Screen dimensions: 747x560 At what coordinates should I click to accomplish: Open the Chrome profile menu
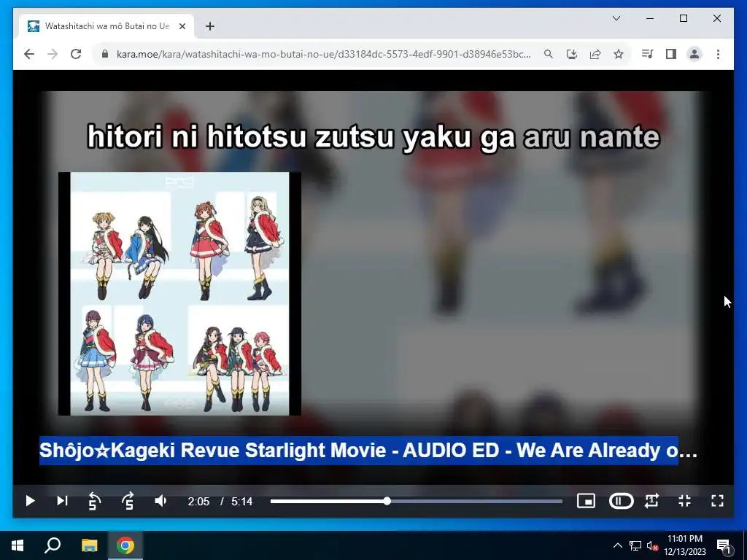[x=694, y=54]
